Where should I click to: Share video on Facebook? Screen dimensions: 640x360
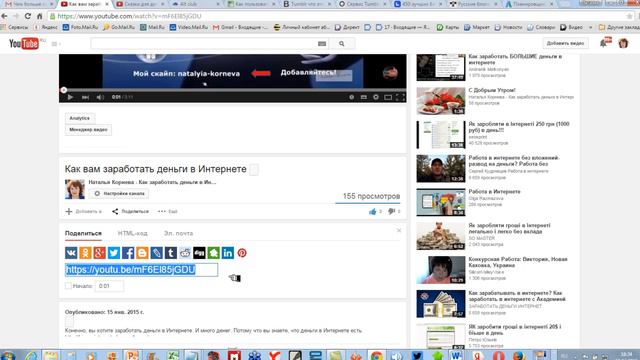tap(128, 253)
